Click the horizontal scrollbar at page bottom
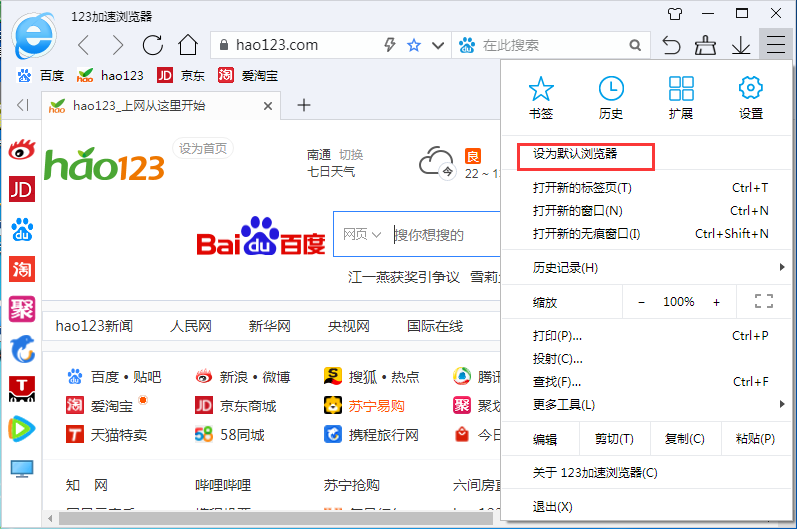 tap(275, 519)
